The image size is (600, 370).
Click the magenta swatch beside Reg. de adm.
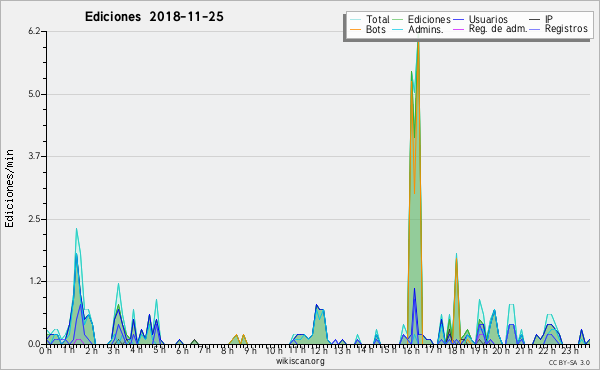458,29
